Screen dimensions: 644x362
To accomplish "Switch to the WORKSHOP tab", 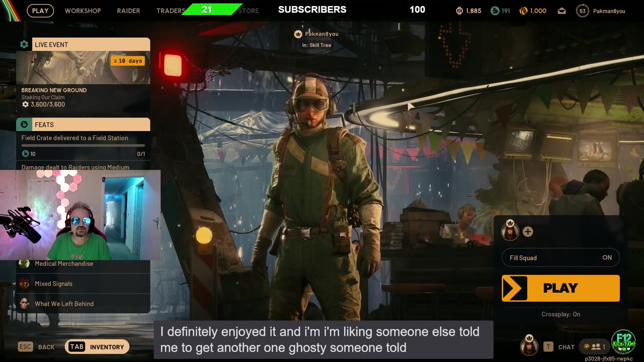I will pos(83,11).
